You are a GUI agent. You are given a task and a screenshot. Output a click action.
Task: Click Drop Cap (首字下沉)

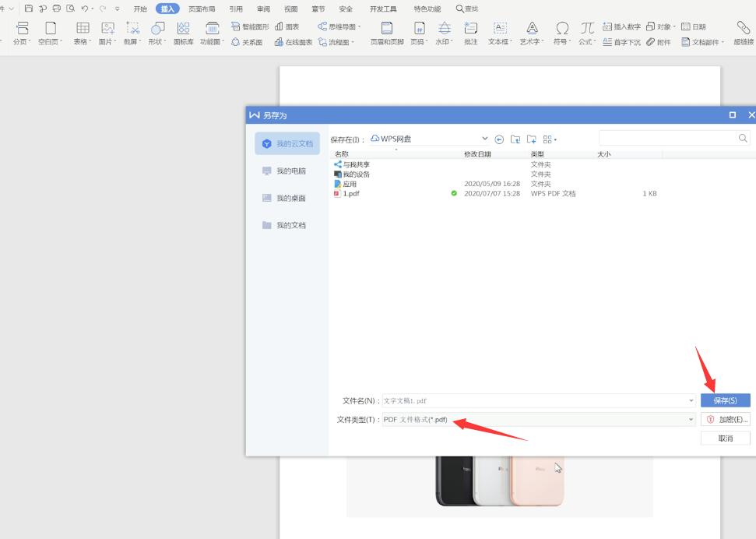621,42
